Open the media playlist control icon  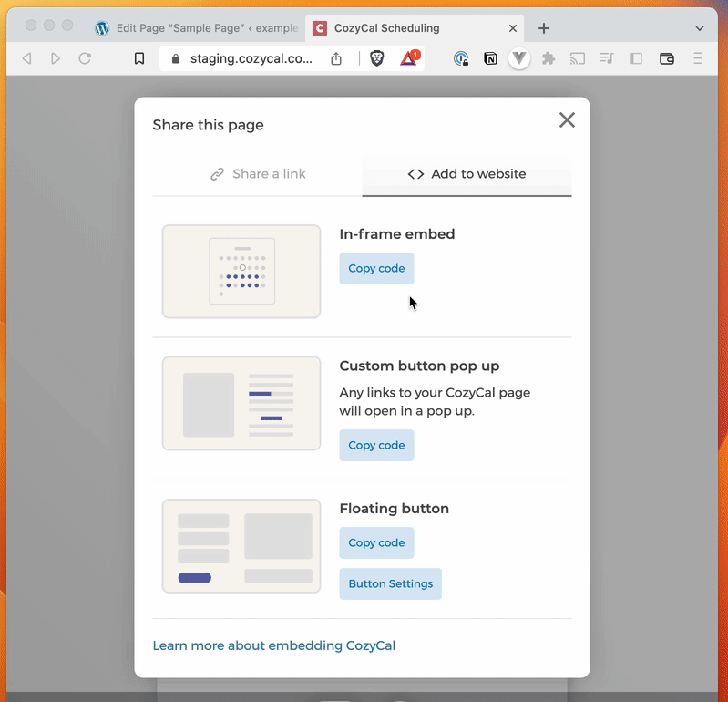(x=606, y=58)
